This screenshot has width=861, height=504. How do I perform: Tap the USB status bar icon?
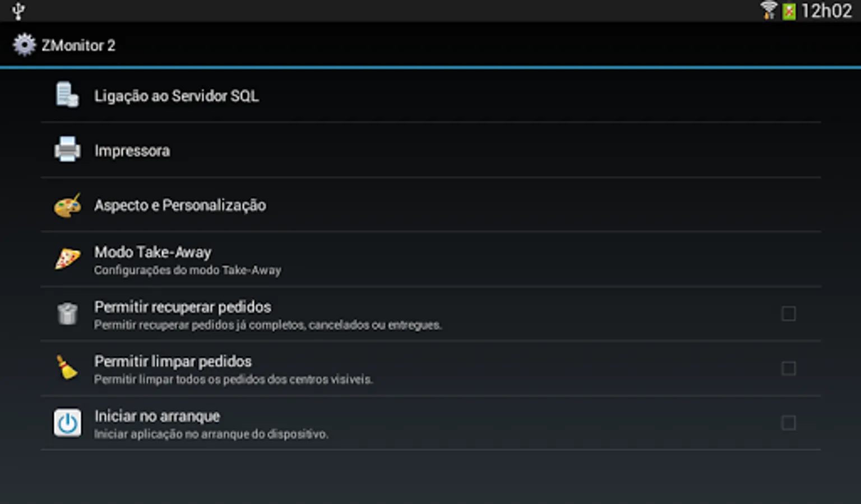[18, 11]
